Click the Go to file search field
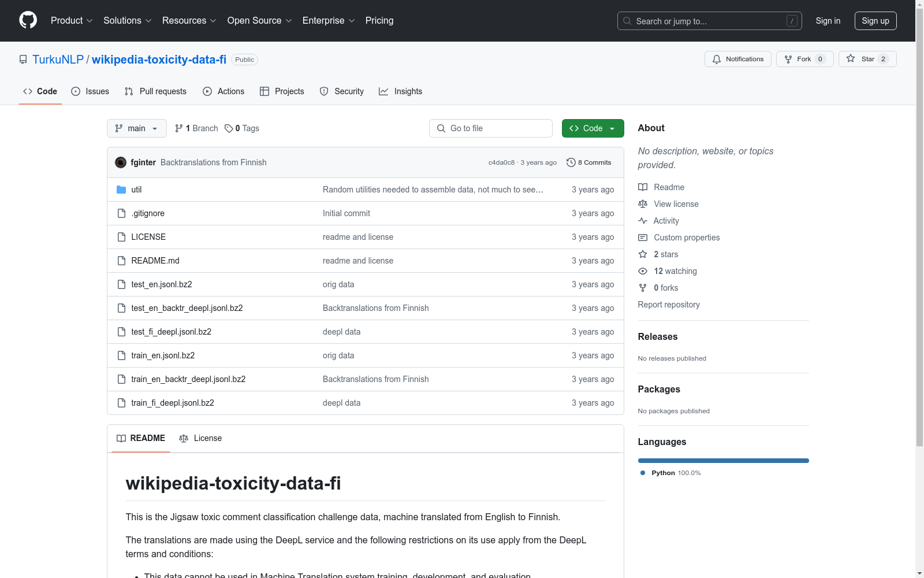 (491, 128)
